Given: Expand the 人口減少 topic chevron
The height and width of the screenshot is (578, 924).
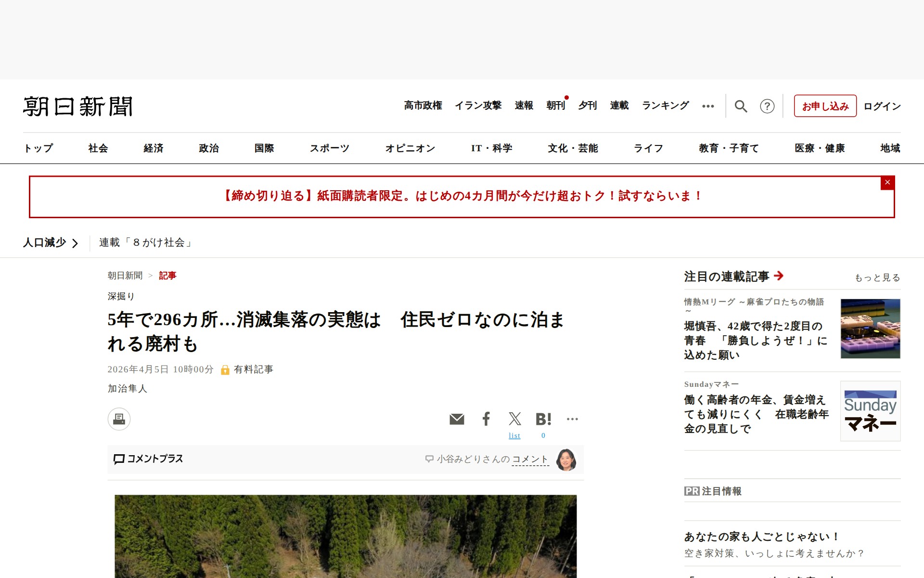Looking at the screenshot, I should point(75,243).
